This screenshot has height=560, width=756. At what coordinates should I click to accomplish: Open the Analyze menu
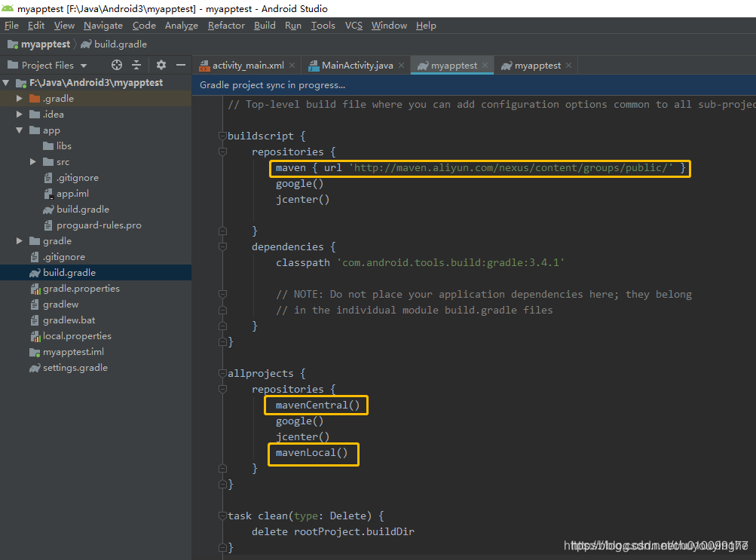pos(182,26)
